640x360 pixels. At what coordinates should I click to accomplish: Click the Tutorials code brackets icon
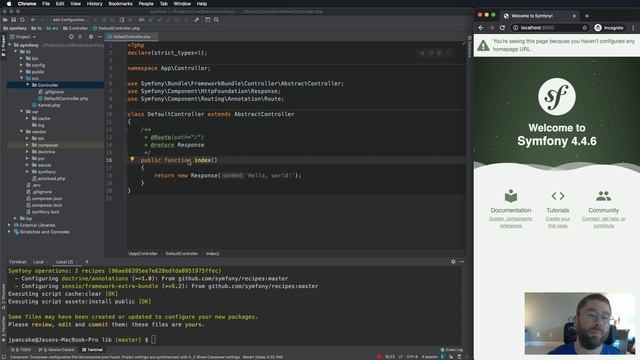558,196
